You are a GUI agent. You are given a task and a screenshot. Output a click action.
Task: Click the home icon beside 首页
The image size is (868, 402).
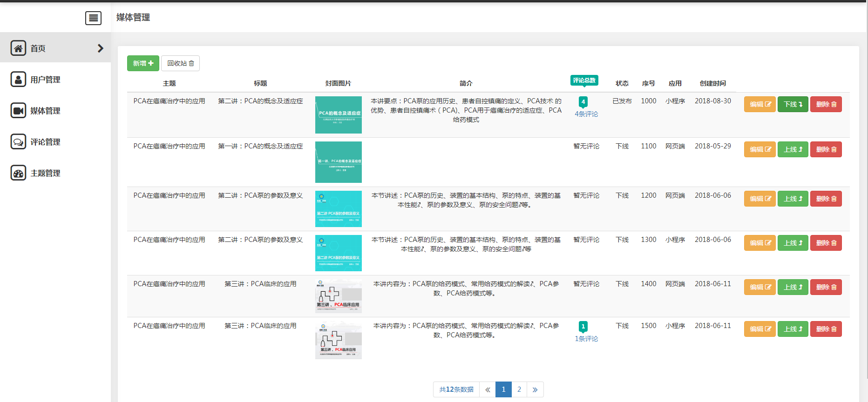[18, 48]
